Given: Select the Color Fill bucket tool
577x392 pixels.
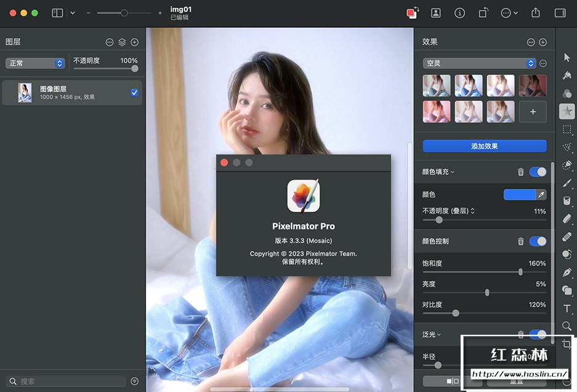Looking at the screenshot, I should pyautogui.click(x=567, y=201).
